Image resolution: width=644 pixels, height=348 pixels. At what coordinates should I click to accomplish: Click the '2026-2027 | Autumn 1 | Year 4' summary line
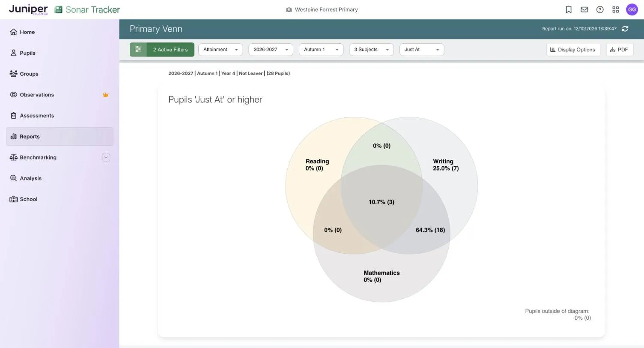click(229, 73)
